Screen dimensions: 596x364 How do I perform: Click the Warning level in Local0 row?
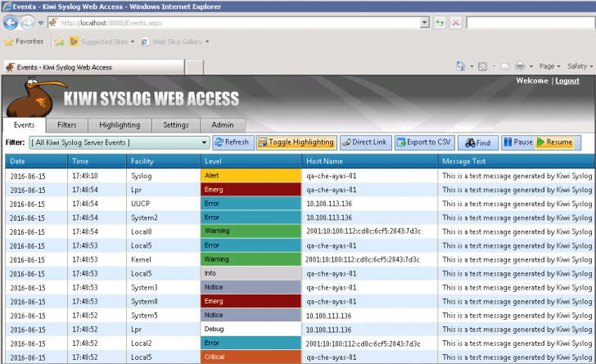(251, 231)
